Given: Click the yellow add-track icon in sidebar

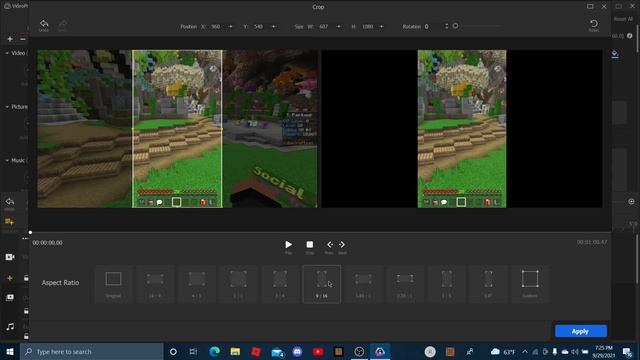Looking at the screenshot, I should (9, 222).
